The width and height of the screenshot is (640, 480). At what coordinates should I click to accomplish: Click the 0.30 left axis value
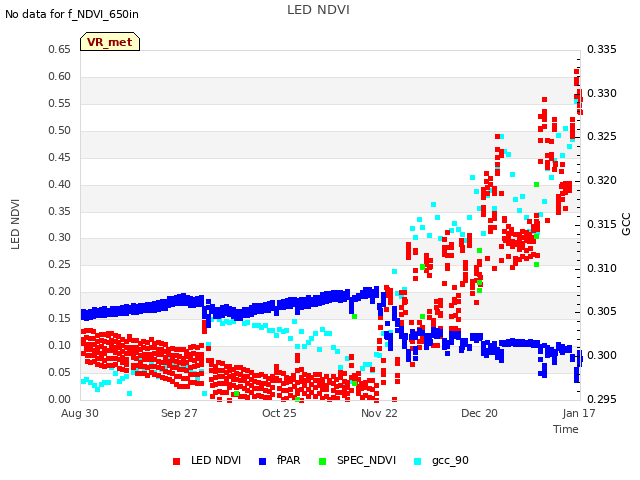pyautogui.click(x=59, y=238)
